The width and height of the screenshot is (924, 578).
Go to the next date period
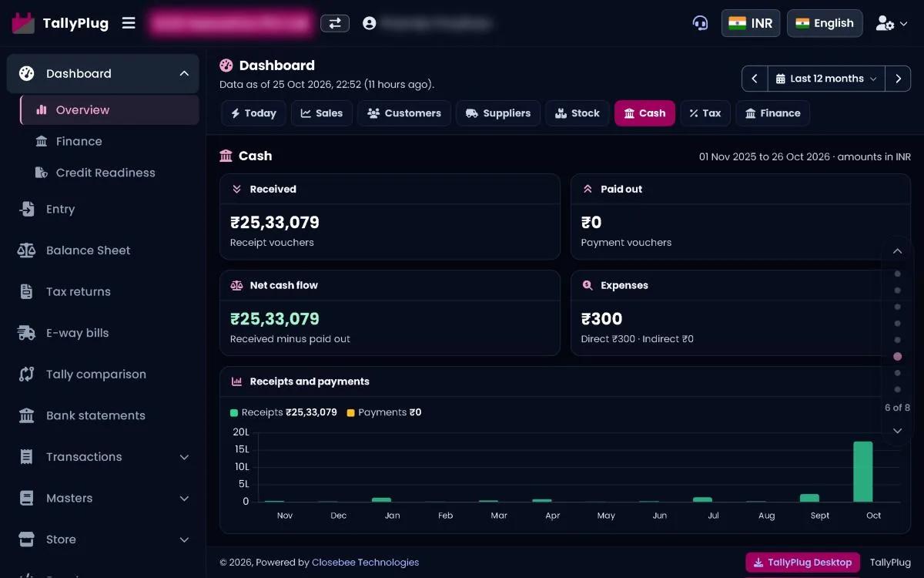click(x=898, y=79)
